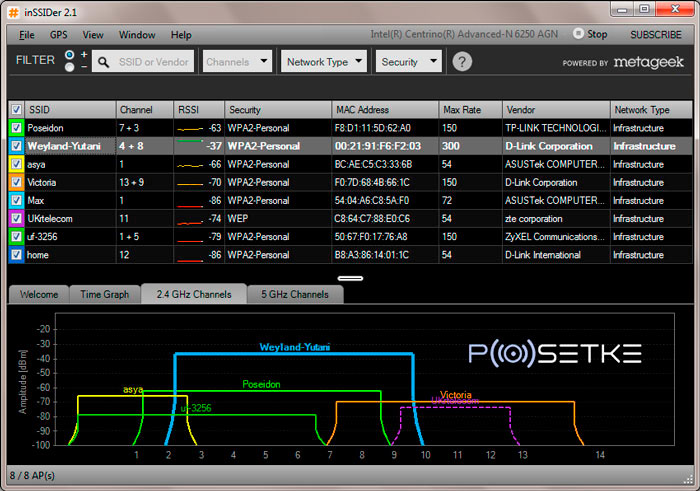Open the File menu
700x491 pixels.
click(27, 35)
